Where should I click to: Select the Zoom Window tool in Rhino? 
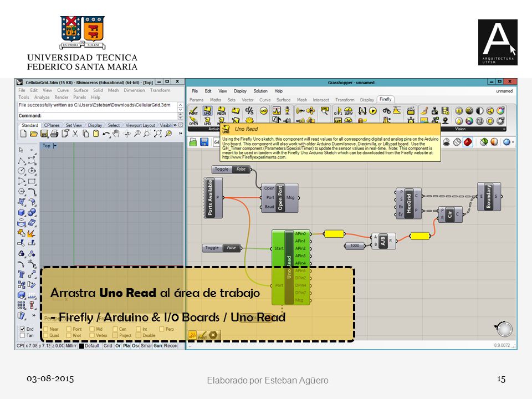(x=147, y=134)
